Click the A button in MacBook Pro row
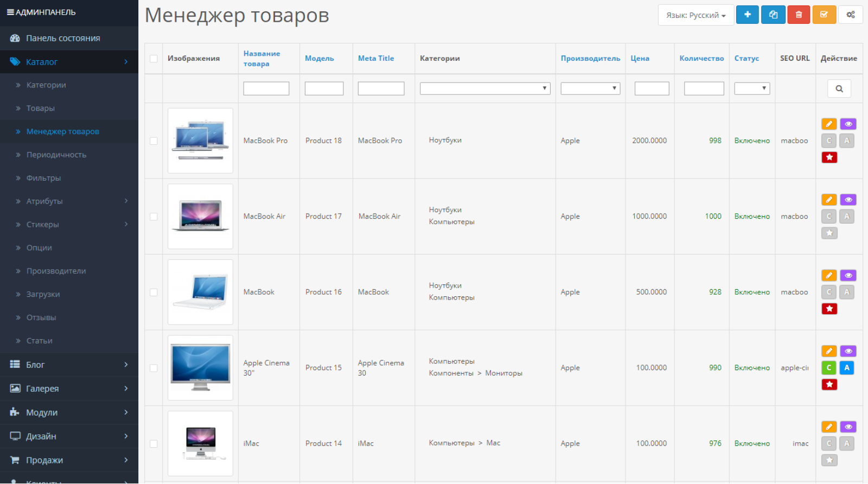The width and height of the screenshot is (868, 484). pos(847,141)
